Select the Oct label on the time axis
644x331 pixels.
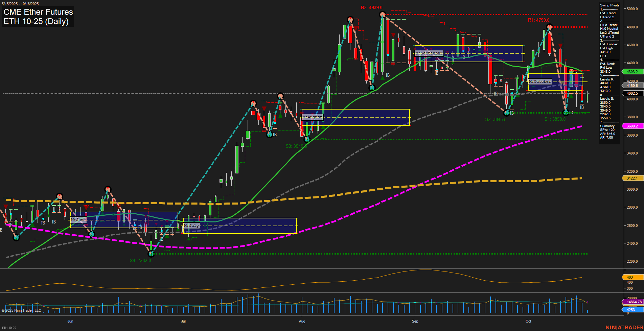[x=528, y=322]
